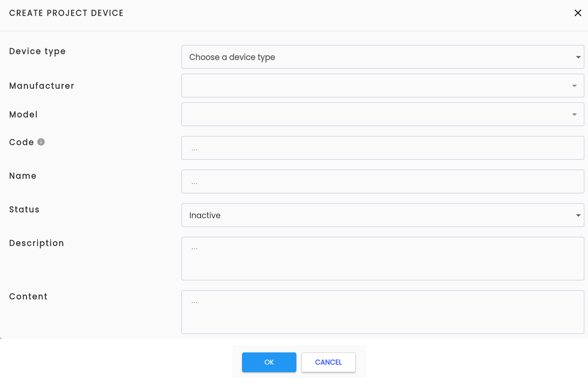Expand the Manufacturer dropdown

pos(383,86)
